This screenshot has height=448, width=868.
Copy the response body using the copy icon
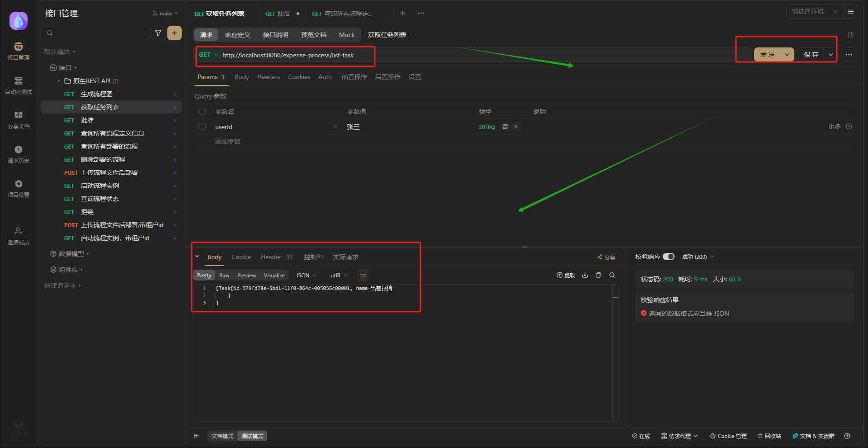598,275
